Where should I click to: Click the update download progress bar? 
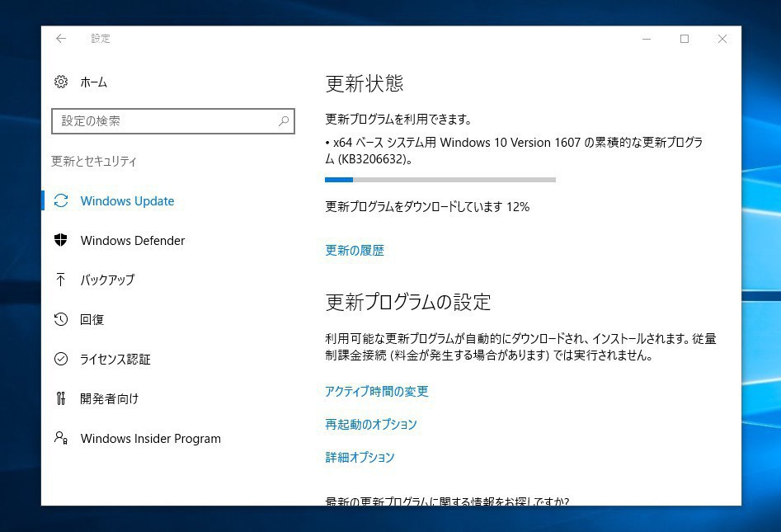[440, 180]
